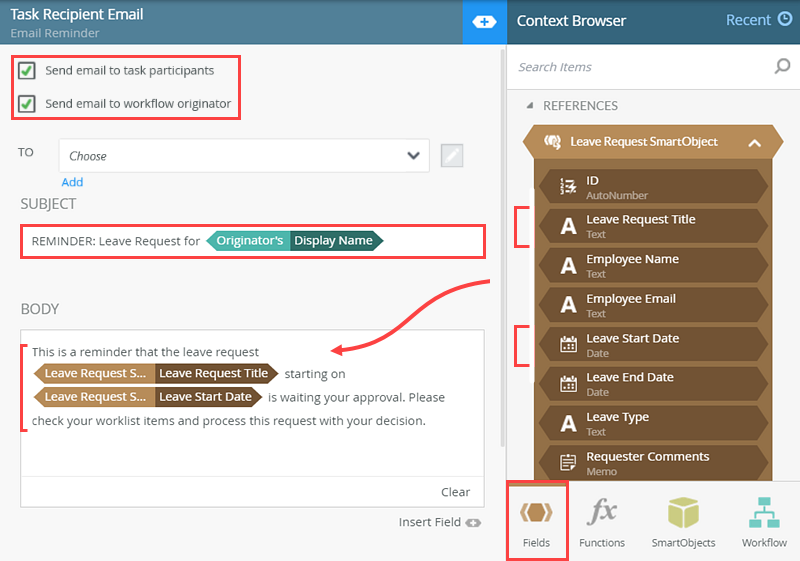
Task: Open the TO Choose dropdown
Action: pos(244,156)
